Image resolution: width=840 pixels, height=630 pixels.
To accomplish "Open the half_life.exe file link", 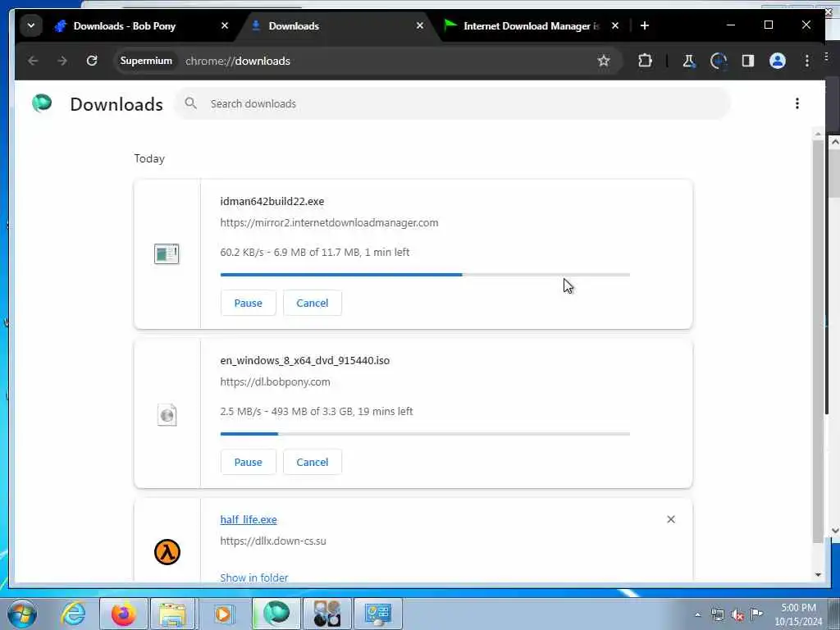I will (249, 519).
